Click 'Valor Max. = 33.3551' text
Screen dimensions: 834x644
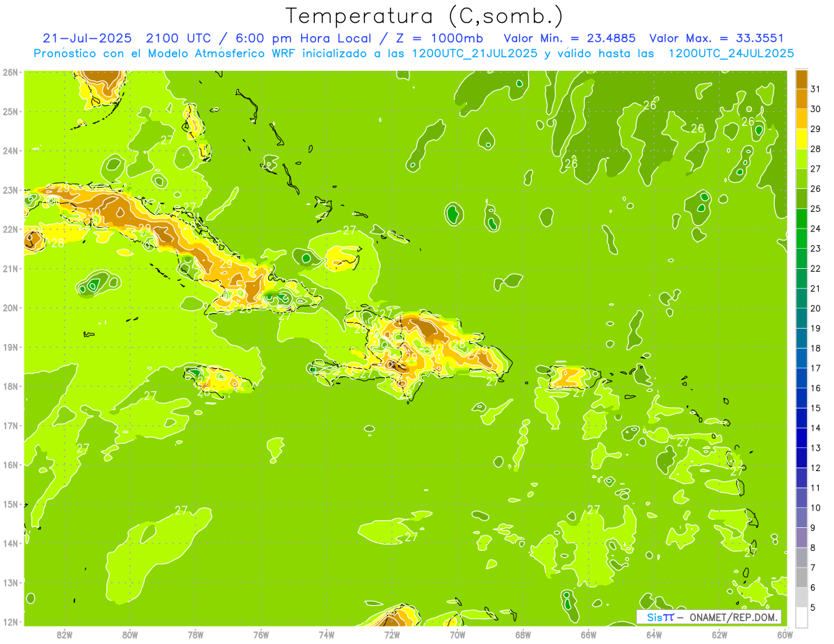[x=717, y=38]
